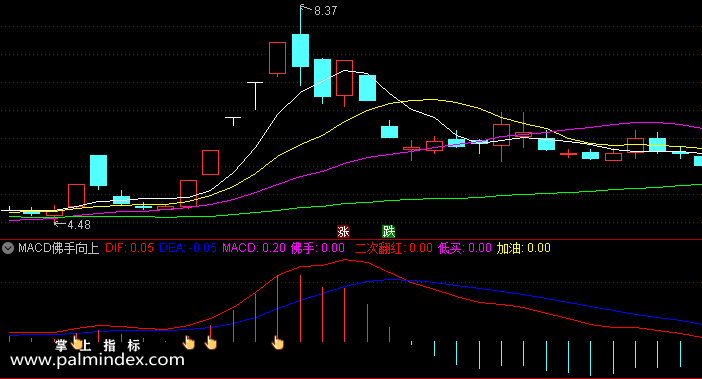Screen dimensions: 702x379
Task: Click the cyan candle below the 8.37 label
Action: click(300, 51)
